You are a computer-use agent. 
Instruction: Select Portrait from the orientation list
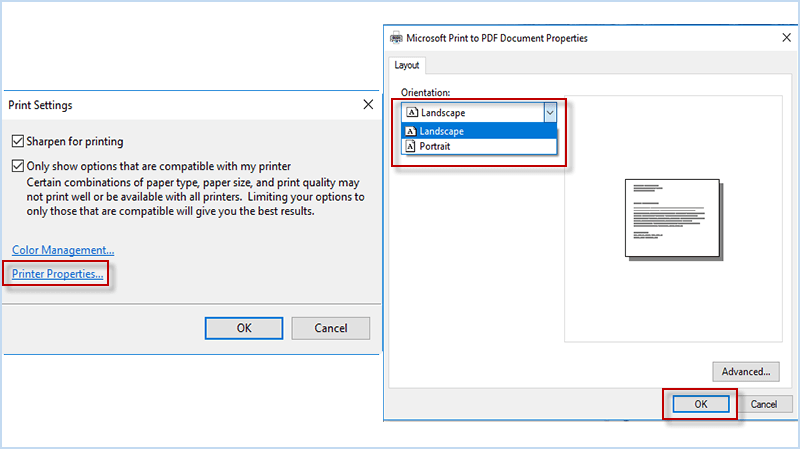434,146
